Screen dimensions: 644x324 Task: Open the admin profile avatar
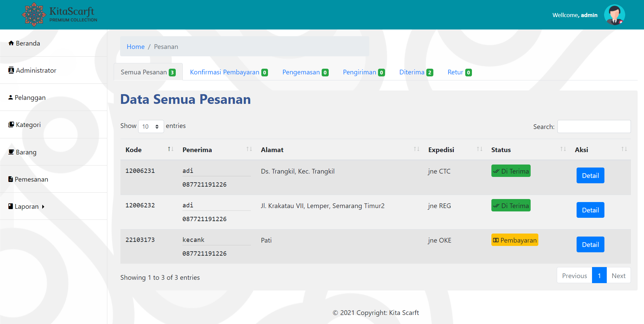614,15
